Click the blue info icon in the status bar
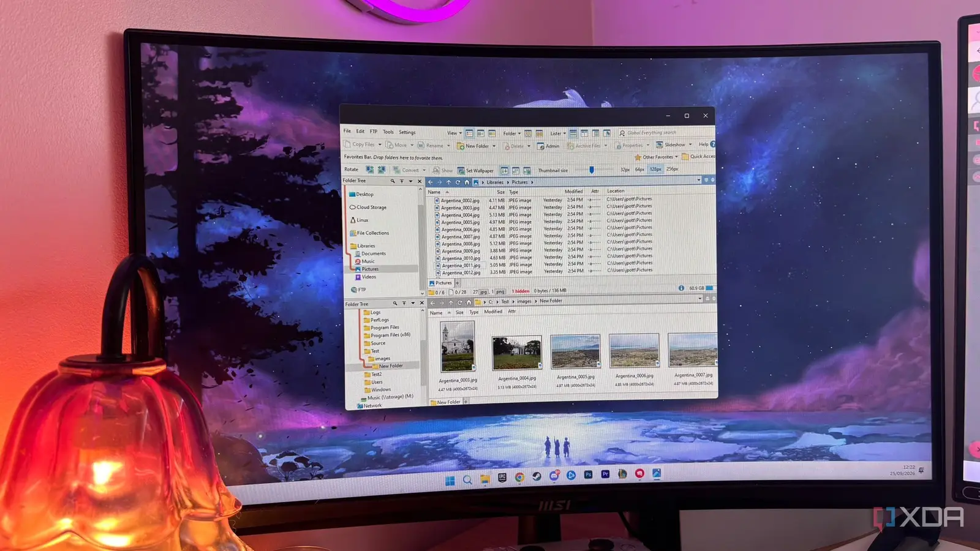 coord(681,288)
